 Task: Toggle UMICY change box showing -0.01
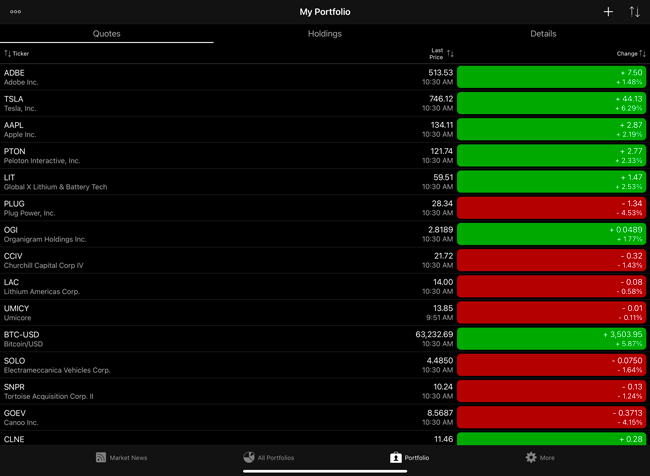coord(551,313)
